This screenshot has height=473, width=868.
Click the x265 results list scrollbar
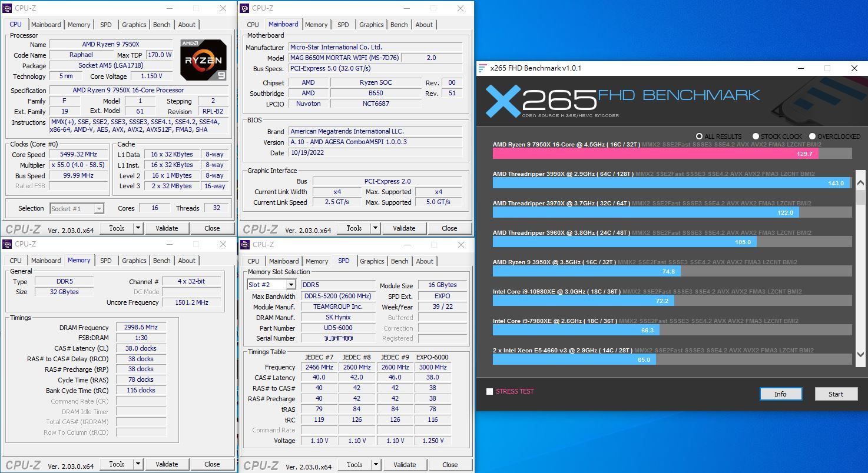(x=860, y=269)
